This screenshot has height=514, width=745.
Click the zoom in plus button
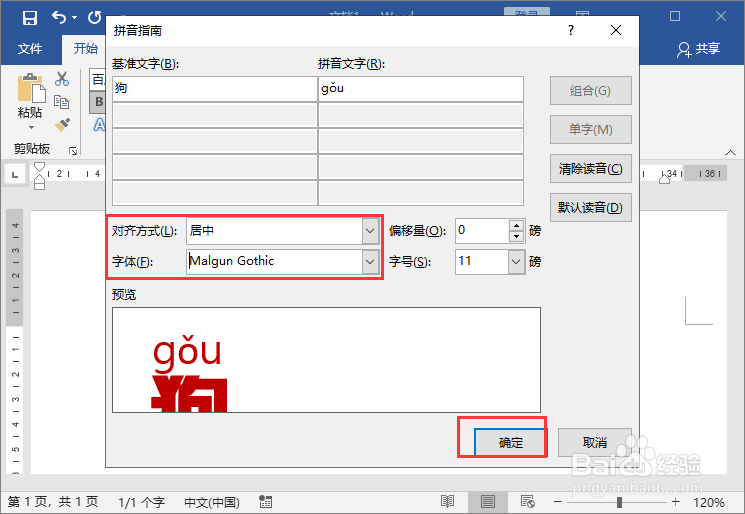676,502
